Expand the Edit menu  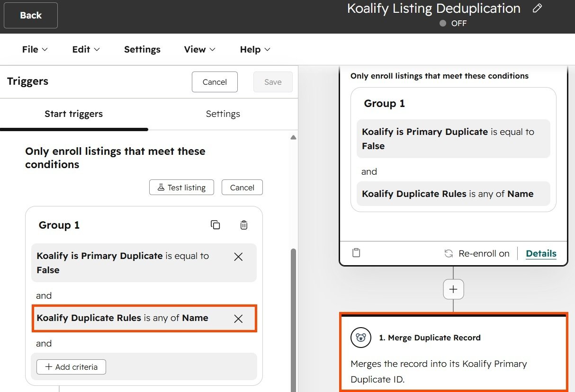86,49
